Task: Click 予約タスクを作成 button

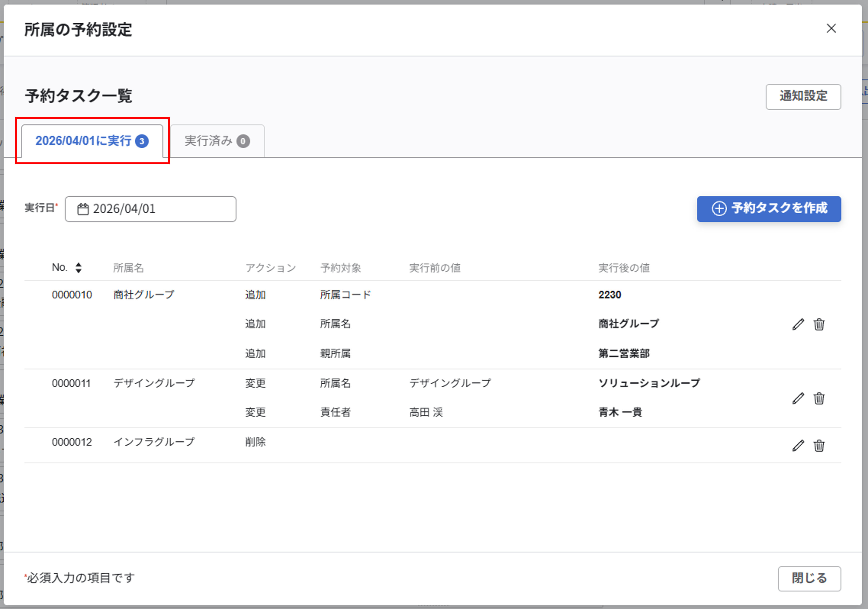Action: pos(769,209)
